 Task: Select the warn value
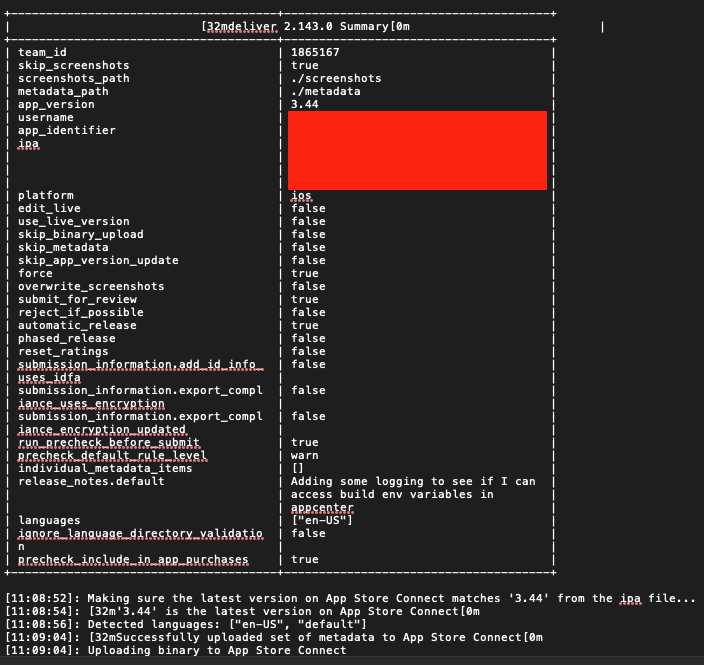coord(305,456)
